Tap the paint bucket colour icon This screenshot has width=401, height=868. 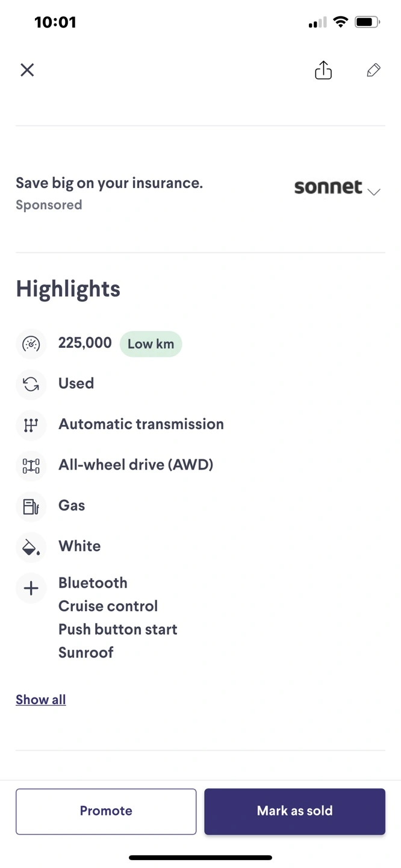(31, 547)
